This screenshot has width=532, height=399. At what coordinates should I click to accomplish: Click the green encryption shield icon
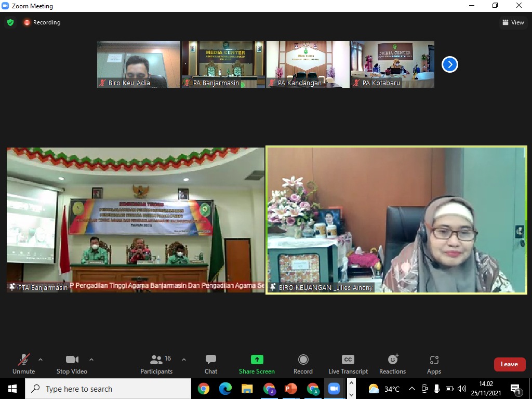pos(10,22)
